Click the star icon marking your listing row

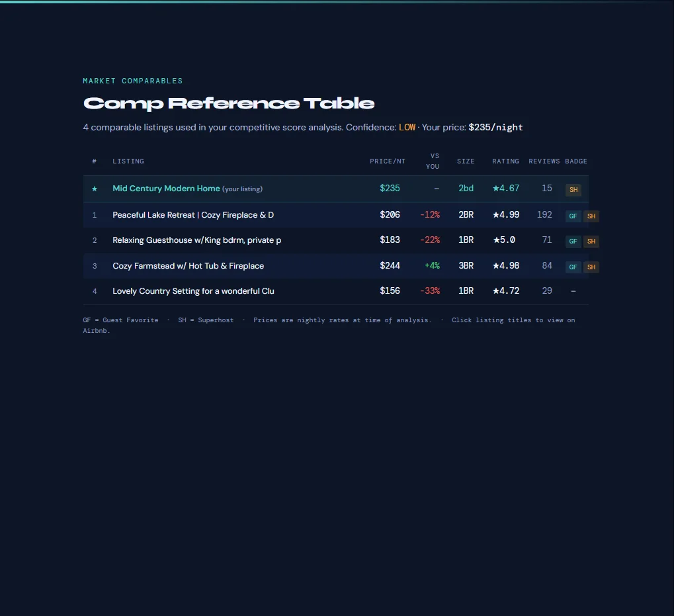pyautogui.click(x=94, y=189)
